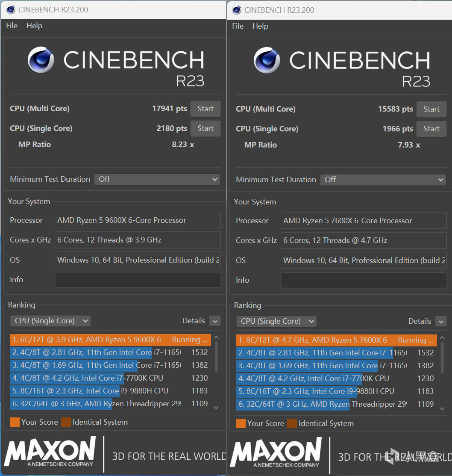Select Ryzen 5 9600X ranking row
The image size is (452, 476).
pyautogui.click(x=110, y=340)
